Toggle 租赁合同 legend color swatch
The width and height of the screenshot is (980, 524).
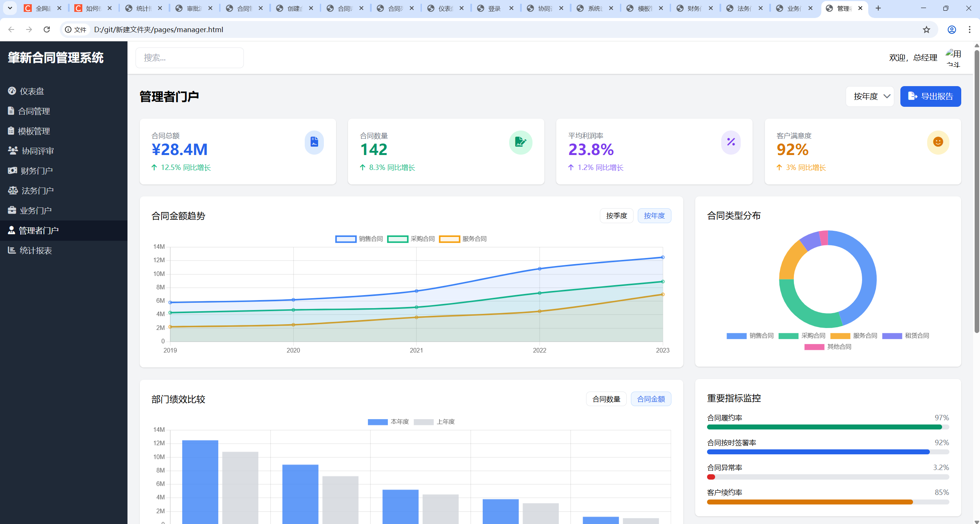click(892, 336)
